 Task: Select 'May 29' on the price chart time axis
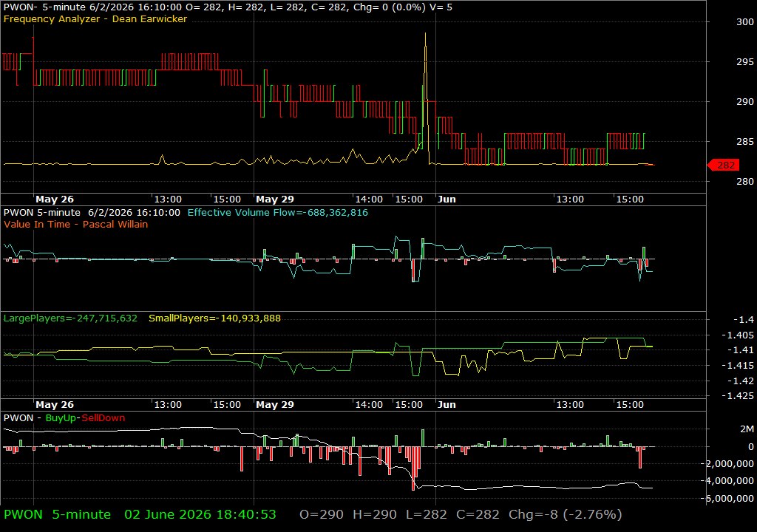point(275,199)
